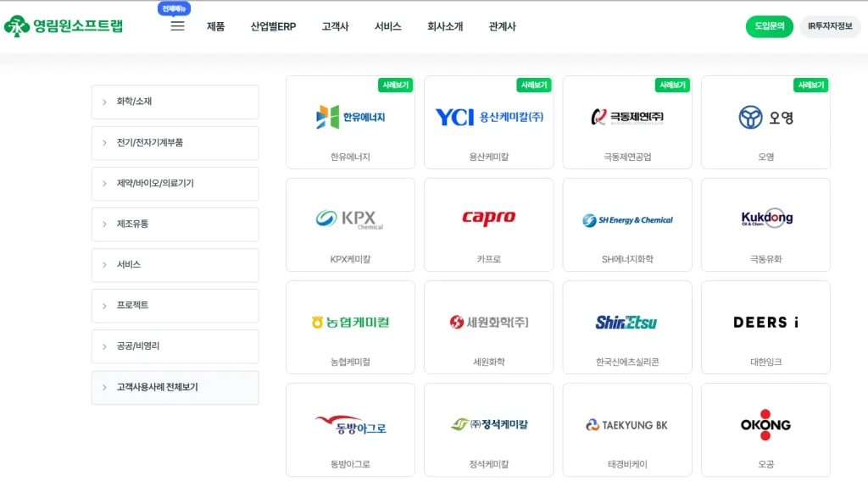This screenshot has height=481, width=868.
Task: Open the 제품 menu
Action: point(216,26)
